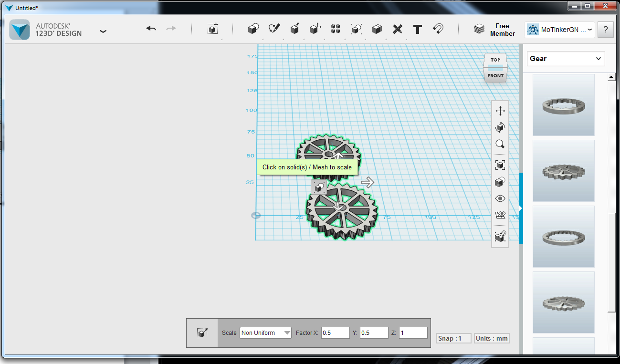Click the selection gizmo icon beside gears
This screenshot has height=364, width=620.
coord(318,187)
